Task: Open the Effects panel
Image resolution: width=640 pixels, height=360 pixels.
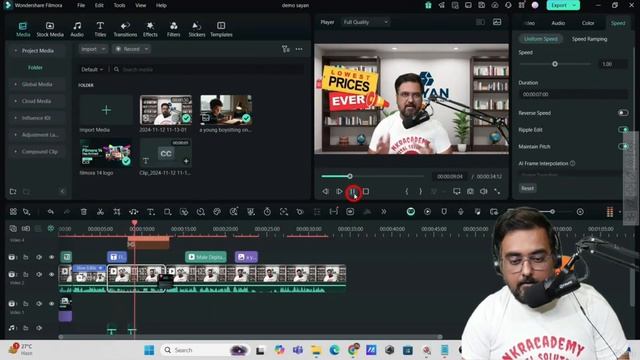Action: point(150,29)
